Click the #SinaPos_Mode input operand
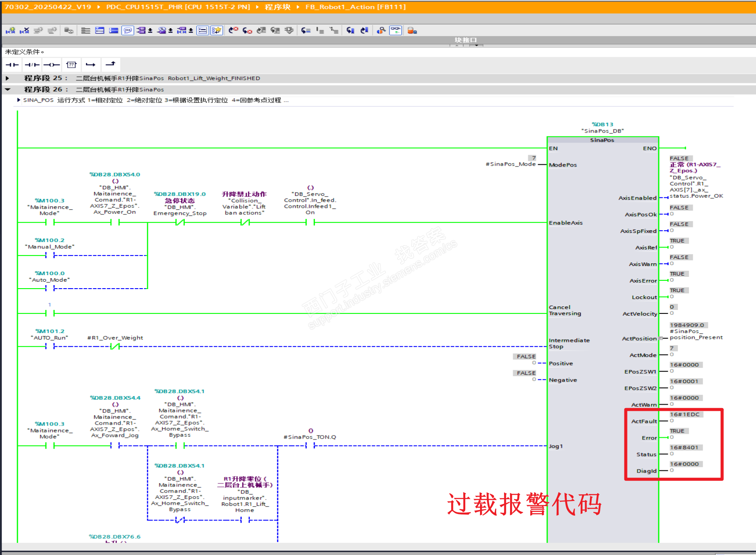 point(511,164)
